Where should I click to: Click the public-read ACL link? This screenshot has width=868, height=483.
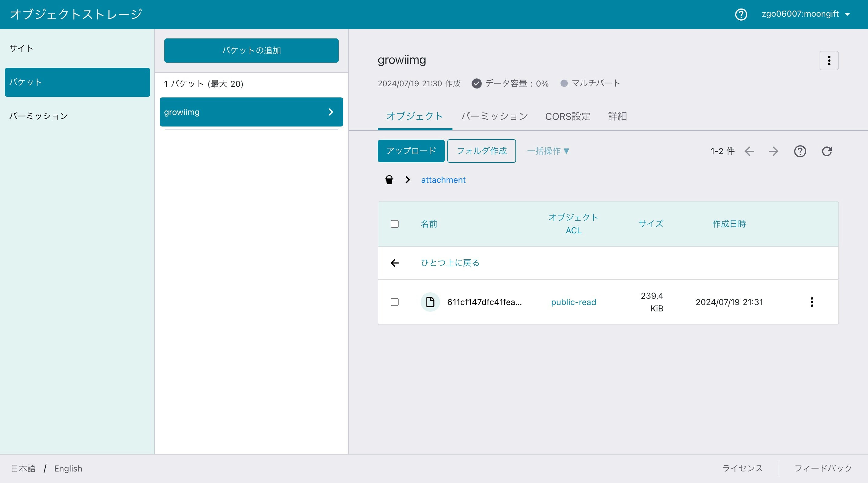(x=573, y=302)
